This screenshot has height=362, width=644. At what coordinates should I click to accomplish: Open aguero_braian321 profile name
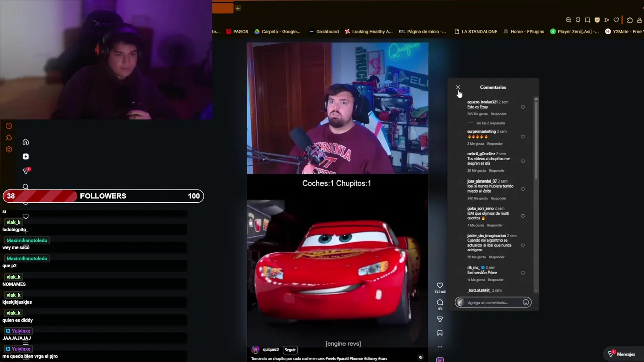(x=482, y=102)
